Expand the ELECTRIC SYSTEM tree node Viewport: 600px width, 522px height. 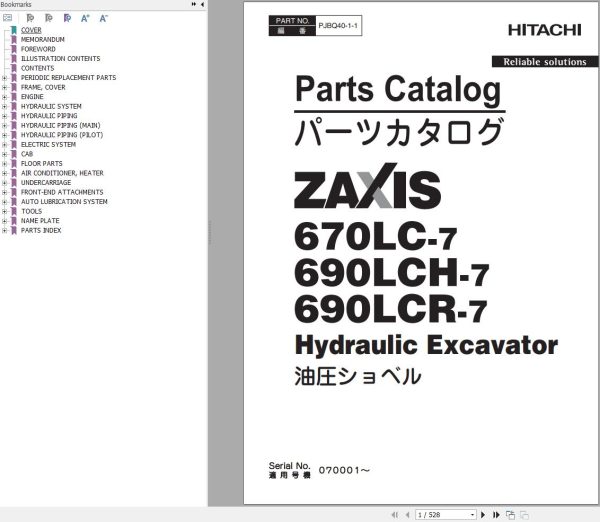(5, 145)
